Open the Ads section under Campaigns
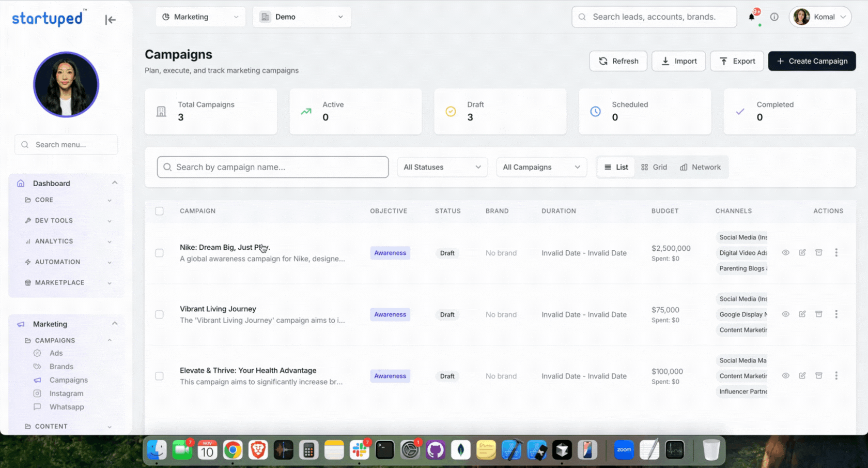The height and width of the screenshot is (468, 868). [56, 353]
